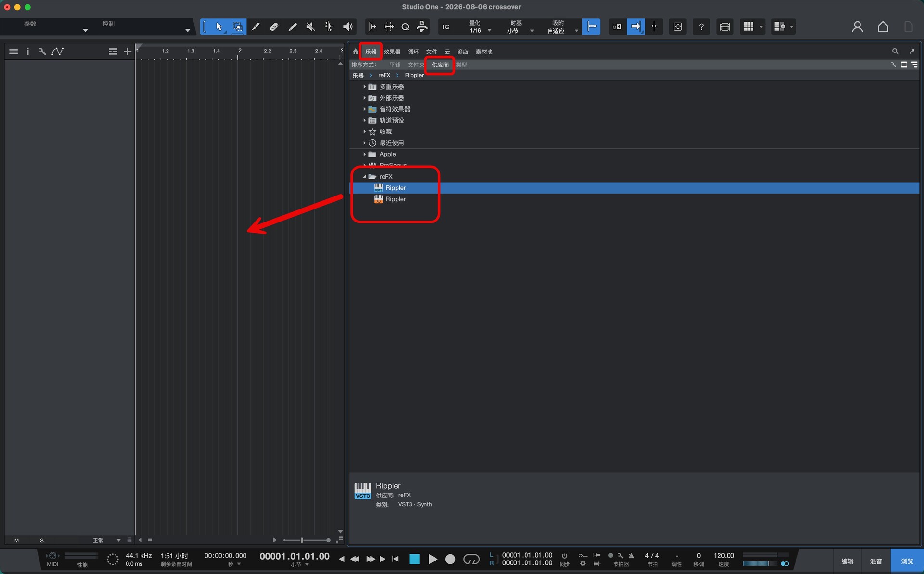This screenshot has width=924, height=574.
Task: Toggle cursor follows edit position
Action: pos(654,26)
